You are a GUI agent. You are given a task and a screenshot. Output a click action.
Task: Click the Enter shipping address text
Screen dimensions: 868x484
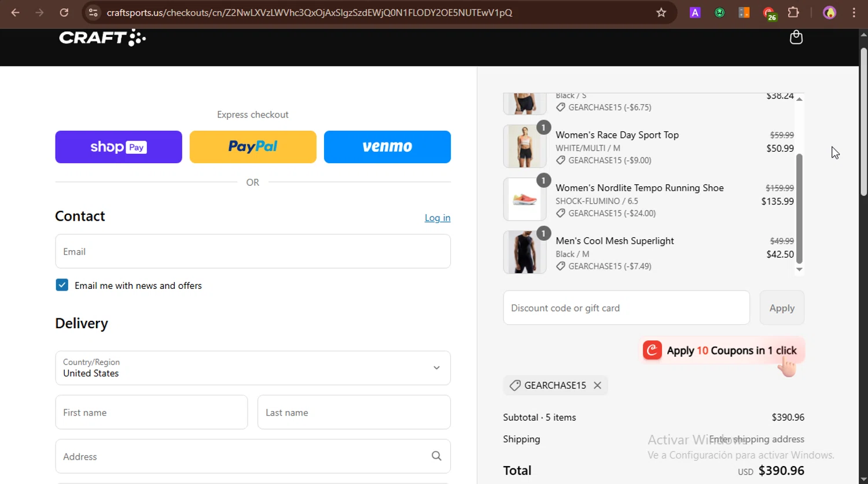[756, 439]
